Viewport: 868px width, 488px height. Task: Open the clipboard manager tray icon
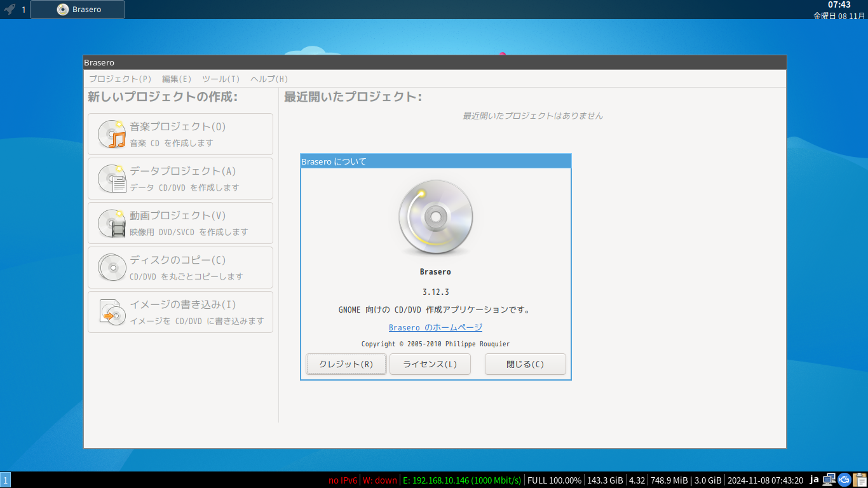coord(860,480)
